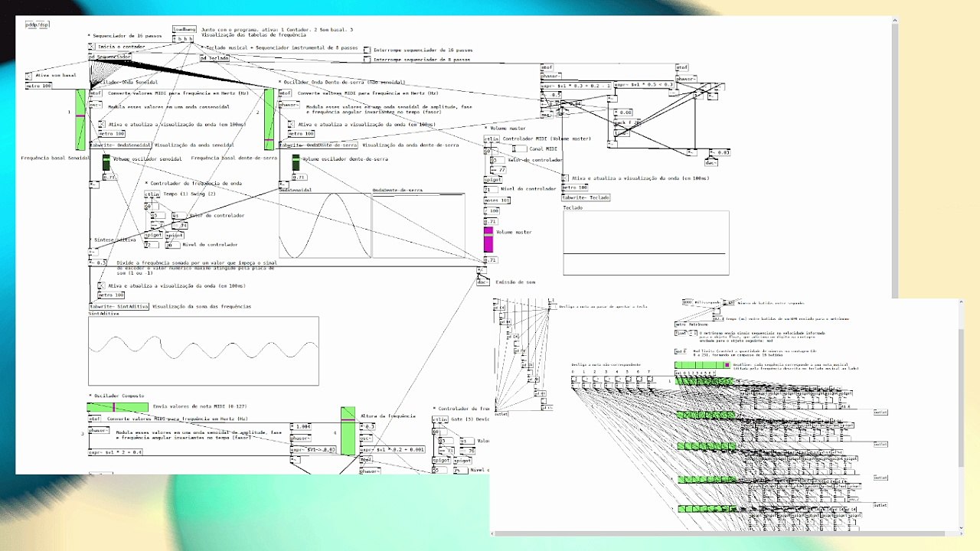
Task: Click inside the Teclado graph
Action: (x=646, y=243)
